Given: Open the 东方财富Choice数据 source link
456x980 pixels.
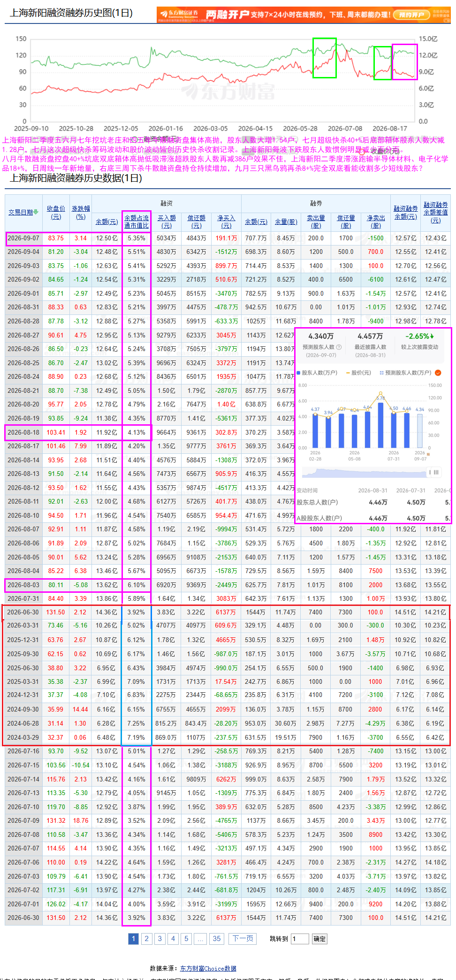Looking at the screenshot, I should pos(208,968).
